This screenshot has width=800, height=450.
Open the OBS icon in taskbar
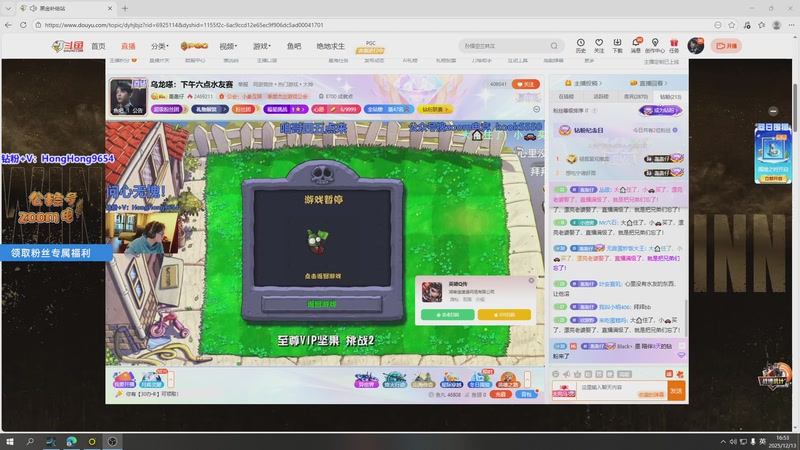click(x=114, y=440)
